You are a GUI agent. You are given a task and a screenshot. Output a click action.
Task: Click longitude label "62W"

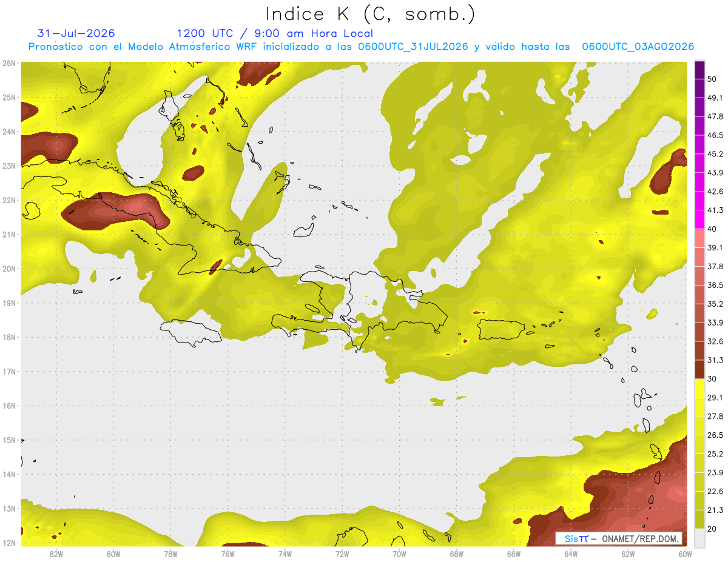tap(628, 554)
